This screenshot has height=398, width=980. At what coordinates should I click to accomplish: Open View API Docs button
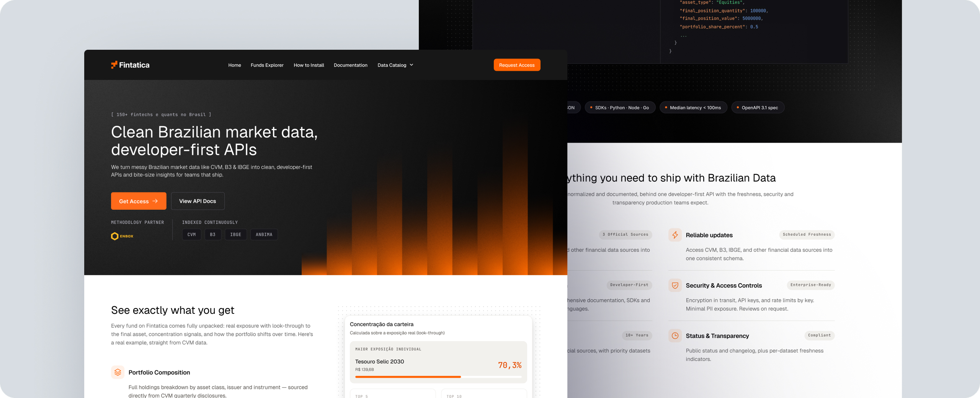click(198, 201)
